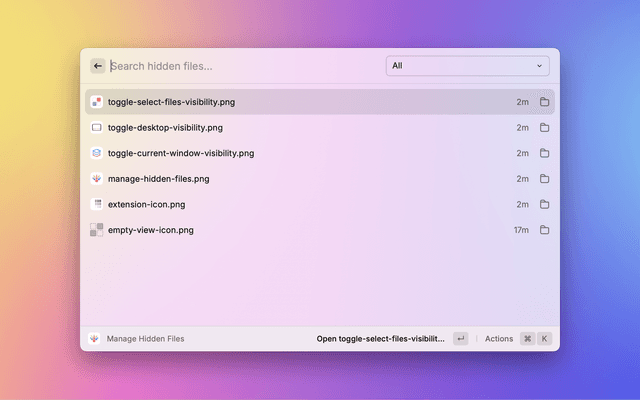
Task: Click the Manage Hidden Files extension icon
Action: [94, 339]
